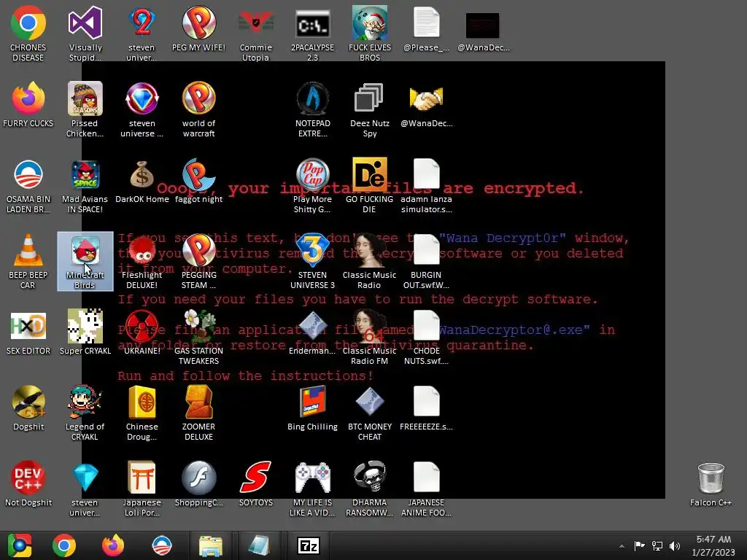
Task: Open the Classic Music Radio FM icon
Action: (369, 326)
